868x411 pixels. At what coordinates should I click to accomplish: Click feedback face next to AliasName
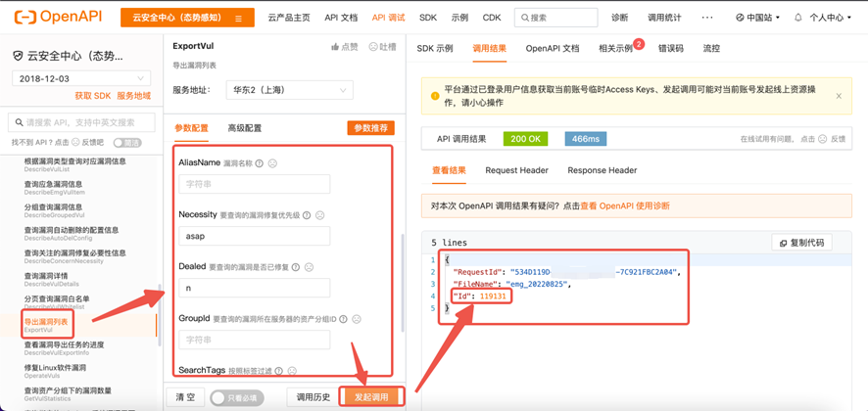(x=272, y=163)
